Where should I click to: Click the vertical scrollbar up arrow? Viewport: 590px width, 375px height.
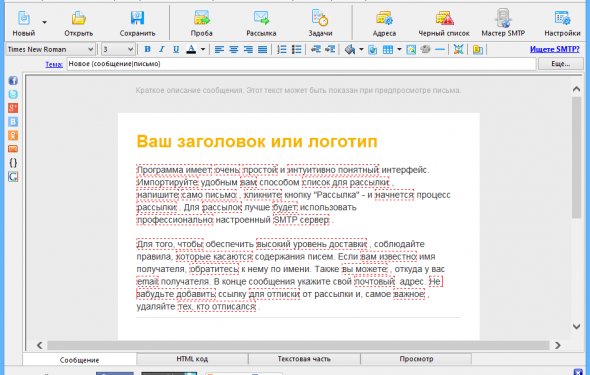576,89
